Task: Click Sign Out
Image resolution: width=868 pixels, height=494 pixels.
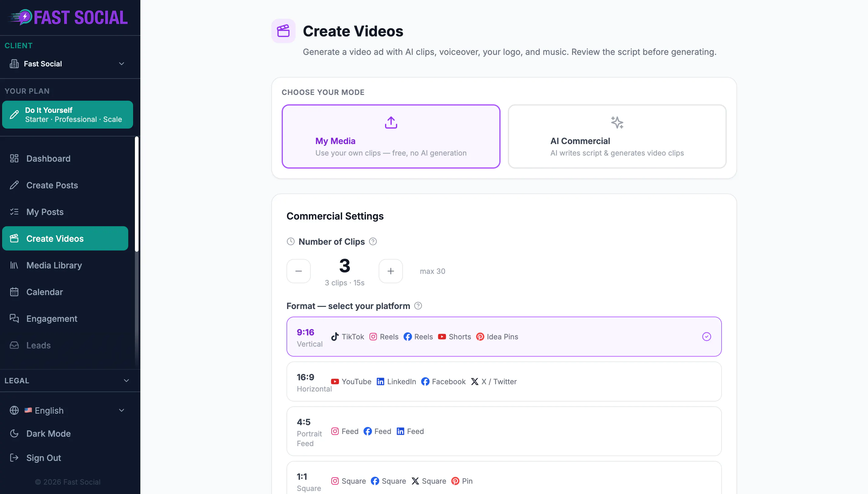Action: (x=65, y=458)
